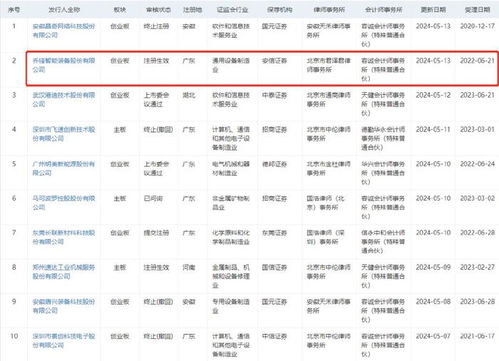The height and width of the screenshot is (361, 499).
Task: Click the 安信证券 sponsor cell
Action: (274, 61)
